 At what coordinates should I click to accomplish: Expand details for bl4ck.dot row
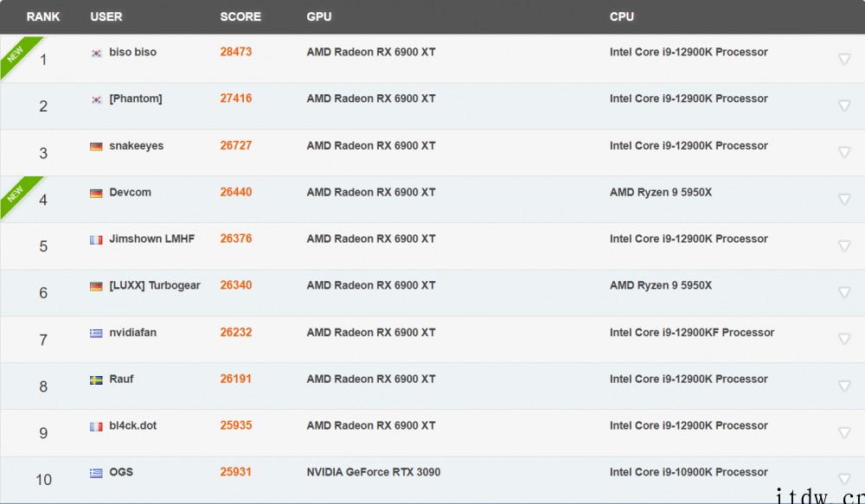[x=844, y=431]
